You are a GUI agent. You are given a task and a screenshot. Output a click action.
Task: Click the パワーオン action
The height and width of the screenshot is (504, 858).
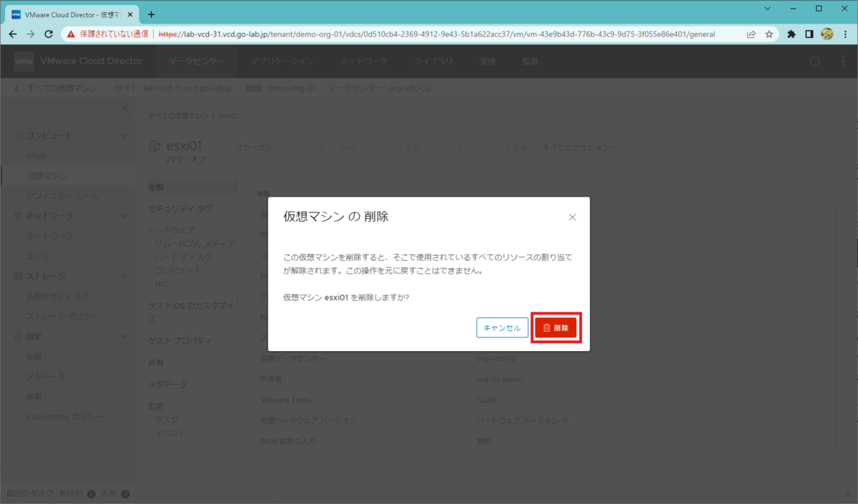[x=254, y=147]
